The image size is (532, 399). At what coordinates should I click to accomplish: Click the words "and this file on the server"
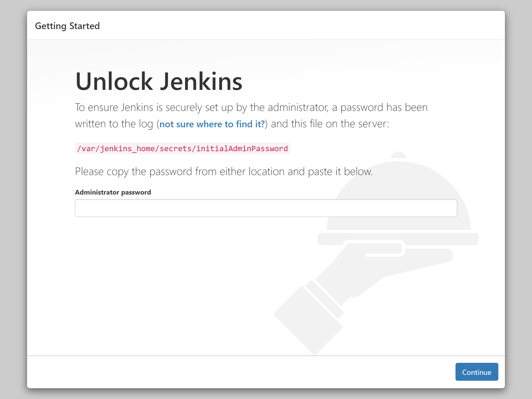(x=330, y=124)
